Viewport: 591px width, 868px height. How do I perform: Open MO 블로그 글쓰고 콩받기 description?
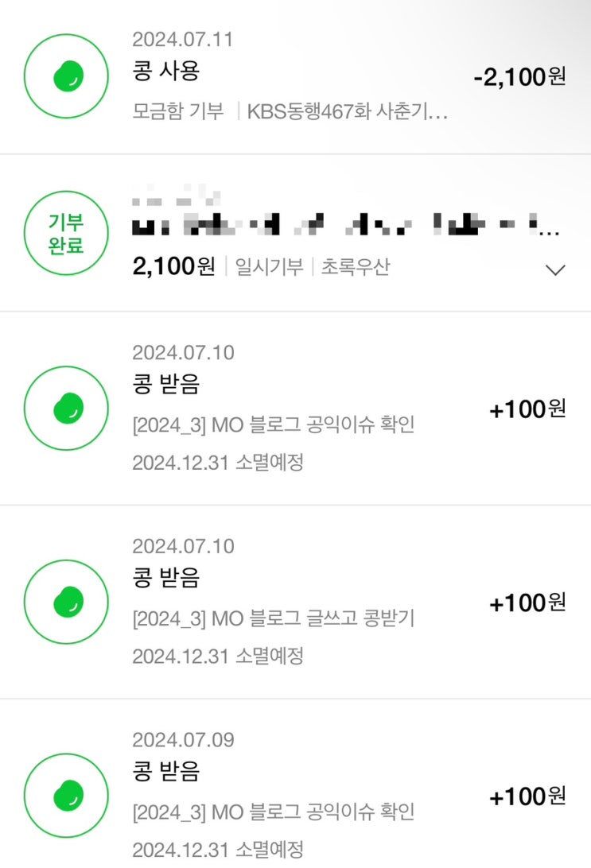(x=273, y=619)
